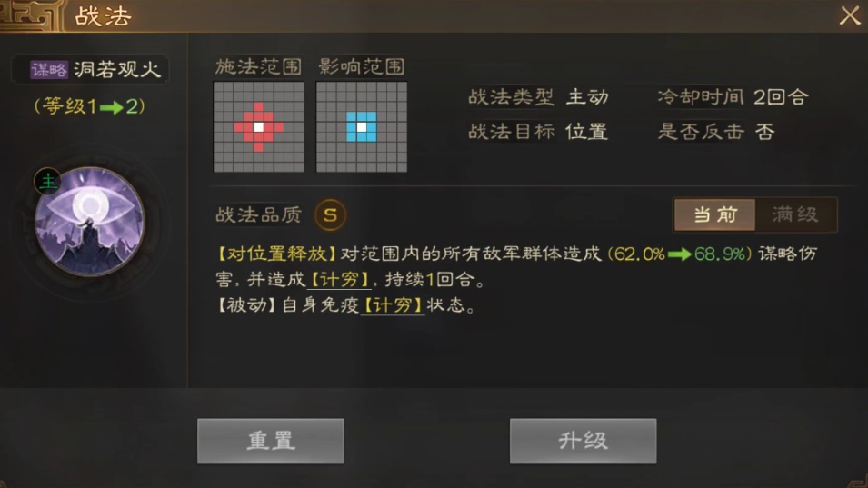Click the green level-up arrow by 等级1
Screen dimensions: 868x488
coord(111,107)
